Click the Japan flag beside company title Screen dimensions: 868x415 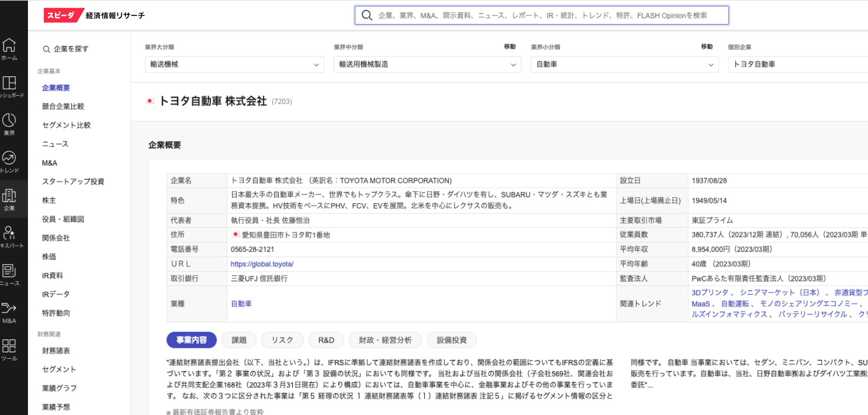pos(150,101)
